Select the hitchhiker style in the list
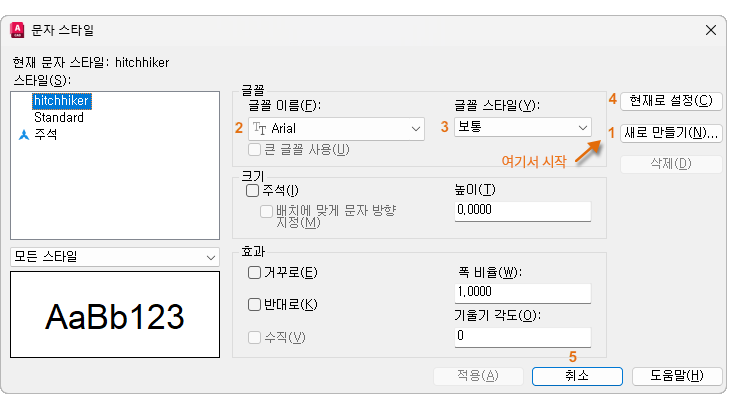This screenshot has height=408, width=732. tap(61, 101)
